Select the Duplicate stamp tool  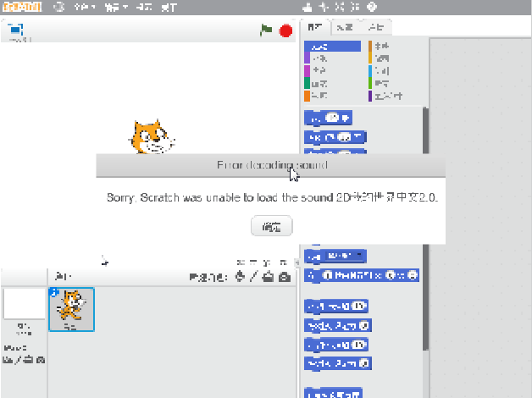pos(308,7)
